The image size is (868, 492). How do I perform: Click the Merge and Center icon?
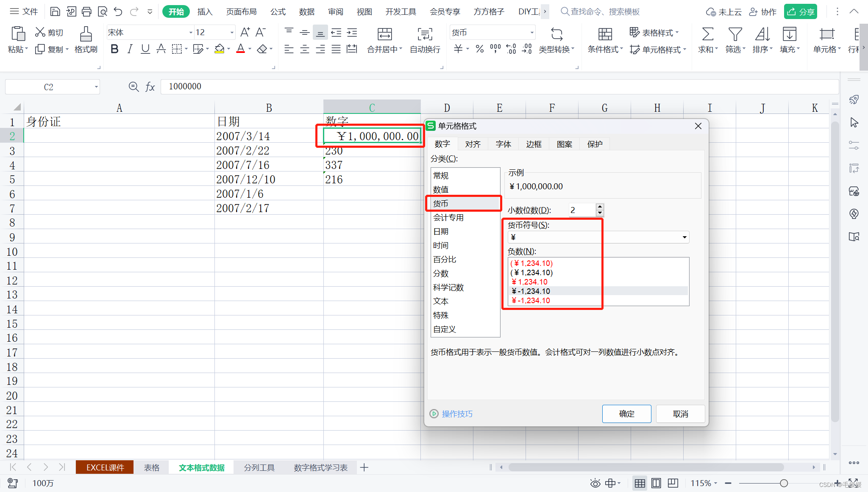384,35
